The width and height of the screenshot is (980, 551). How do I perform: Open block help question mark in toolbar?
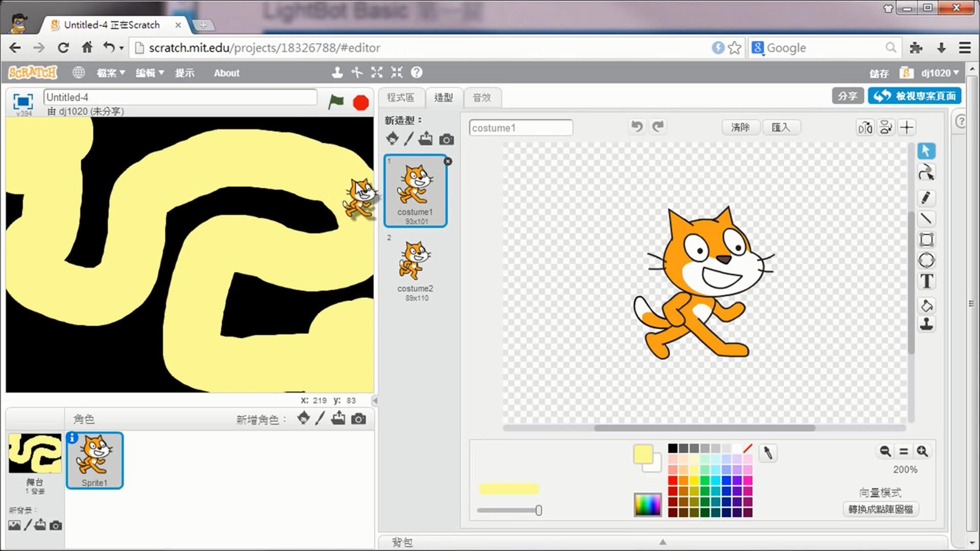(x=416, y=72)
